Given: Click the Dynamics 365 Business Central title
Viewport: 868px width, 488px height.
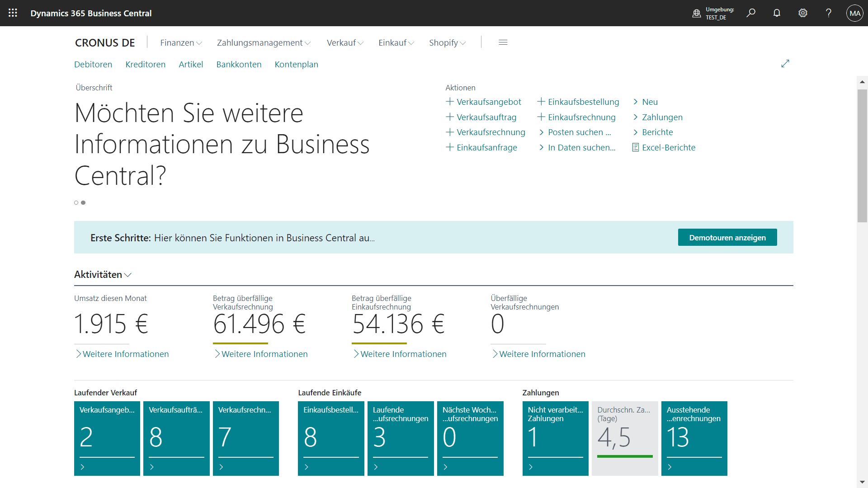Looking at the screenshot, I should pyautogui.click(x=91, y=13).
